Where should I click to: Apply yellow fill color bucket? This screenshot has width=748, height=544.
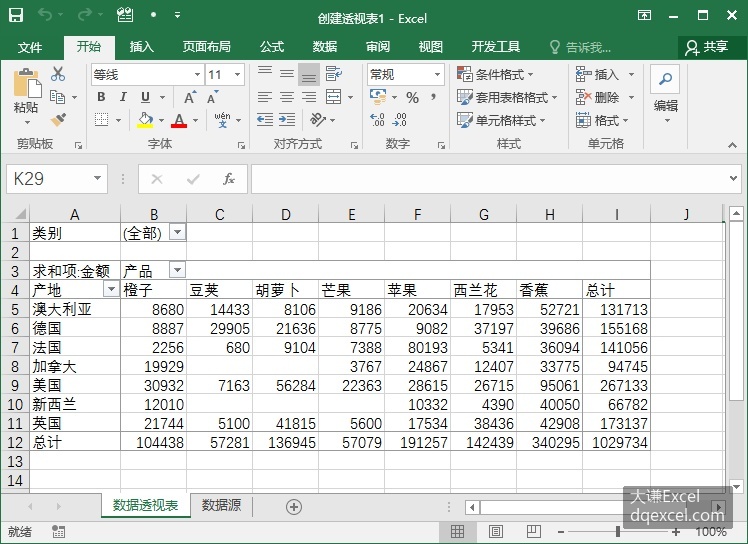coord(145,120)
